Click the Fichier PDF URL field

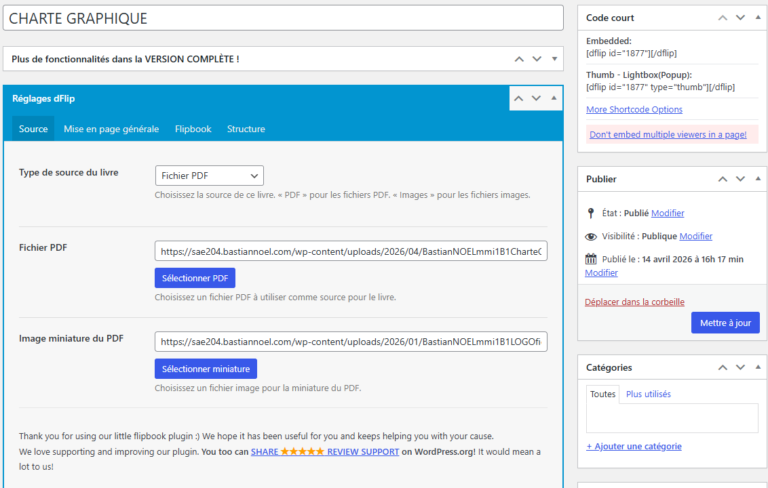tap(351, 251)
